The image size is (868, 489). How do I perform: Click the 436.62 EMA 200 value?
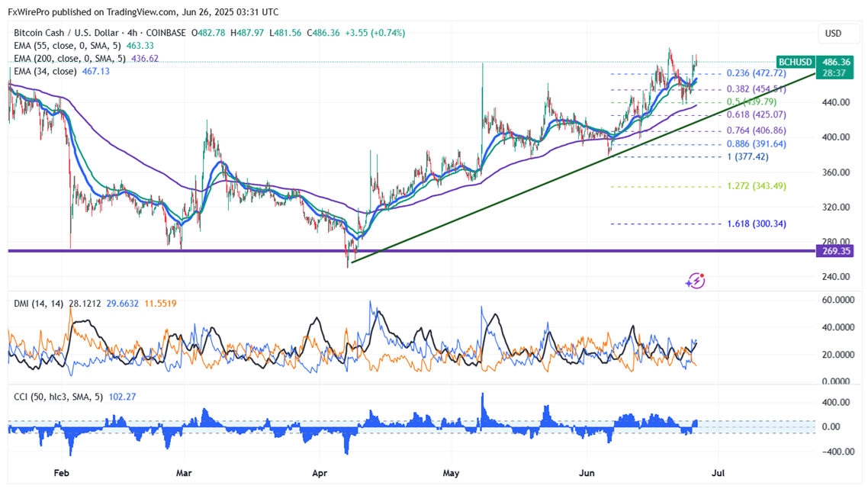point(144,58)
